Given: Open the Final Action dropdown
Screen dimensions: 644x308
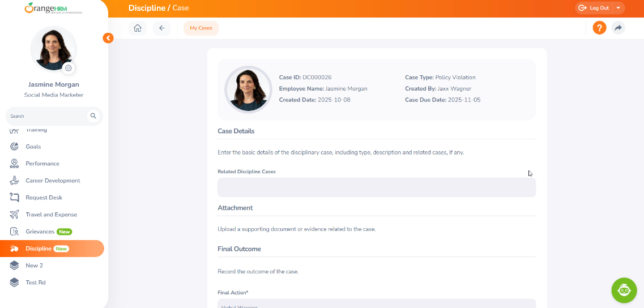Looking at the screenshot, I should (377, 303).
